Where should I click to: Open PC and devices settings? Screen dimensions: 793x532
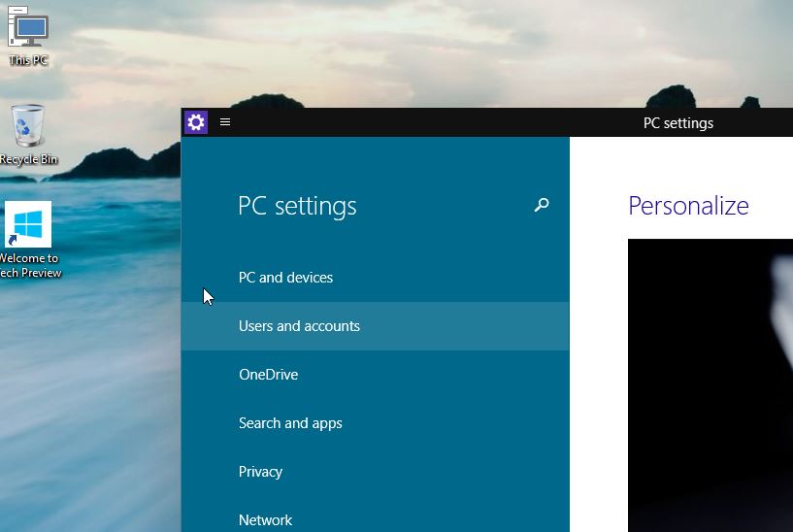285,278
